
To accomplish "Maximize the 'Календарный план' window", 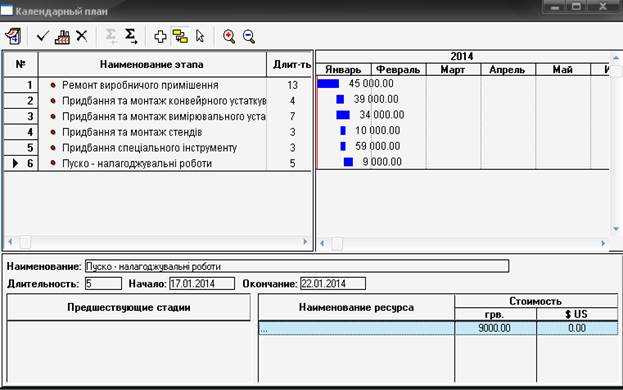I will (x=577, y=6).
